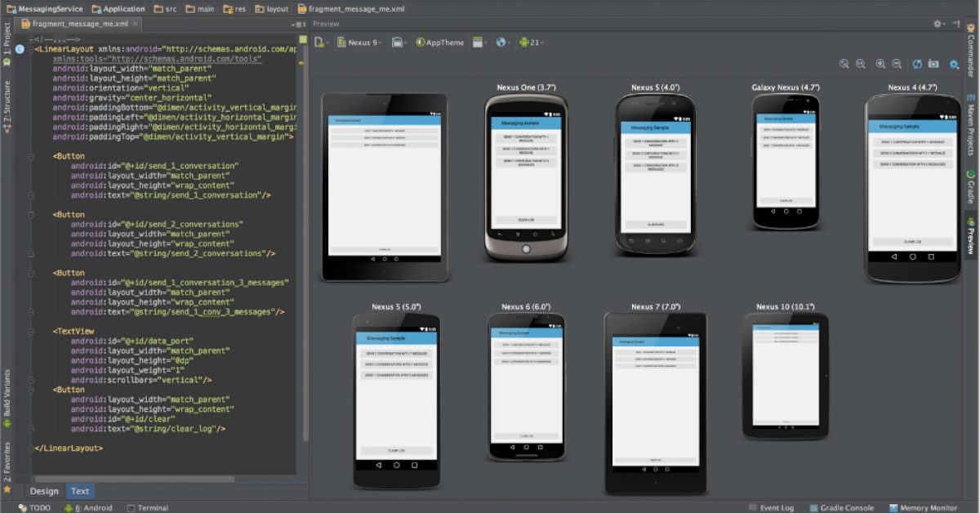The height and width of the screenshot is (513, 980).
Task: Refresh the layout preview
Action: [917, 65]
